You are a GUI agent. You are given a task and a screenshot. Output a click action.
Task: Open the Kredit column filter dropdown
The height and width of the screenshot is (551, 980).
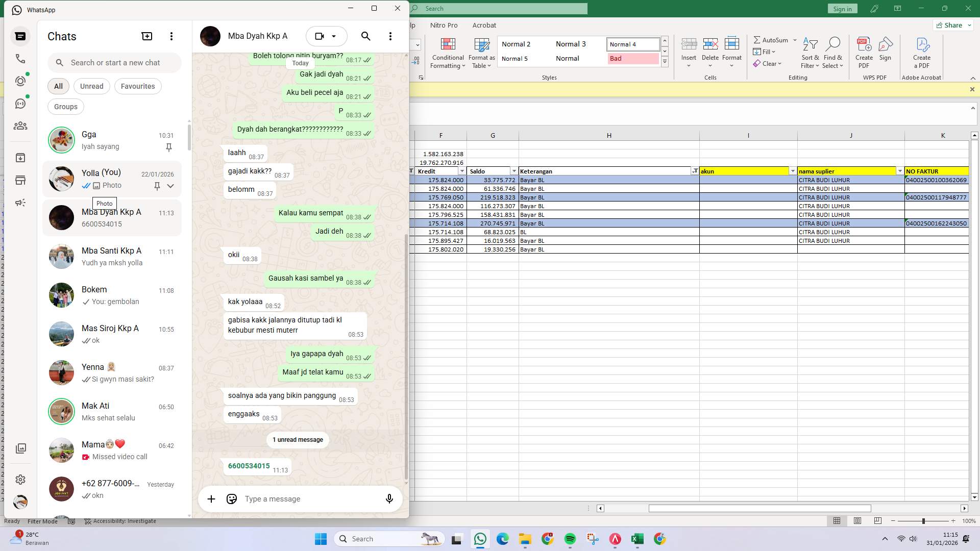tap(462, 171)
